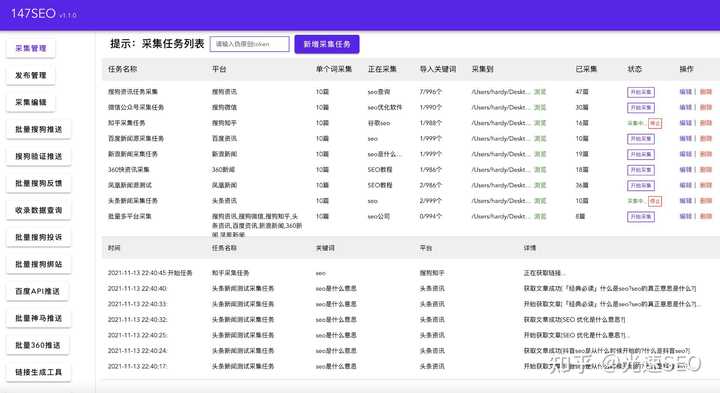Select 收录数据查询 sidebar item

[x=39, y=210]
